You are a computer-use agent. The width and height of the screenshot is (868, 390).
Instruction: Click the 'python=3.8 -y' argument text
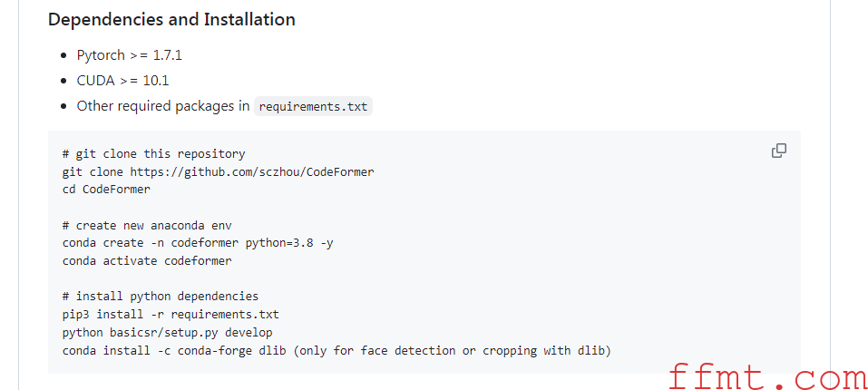point(289,243)
